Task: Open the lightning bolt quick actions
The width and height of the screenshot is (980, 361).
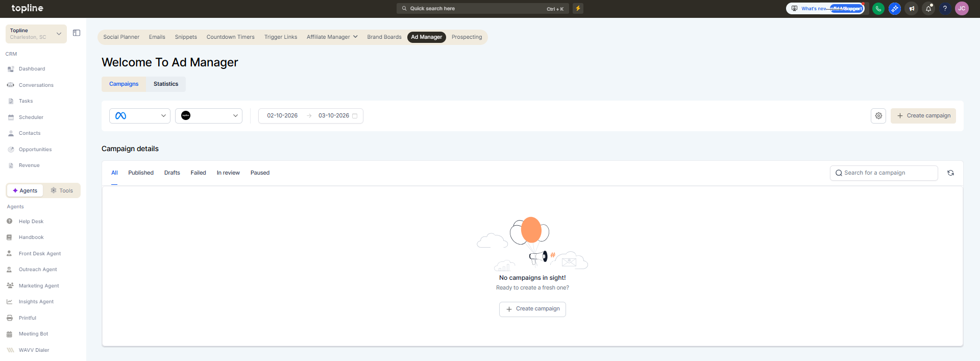Action: point(578,8)
